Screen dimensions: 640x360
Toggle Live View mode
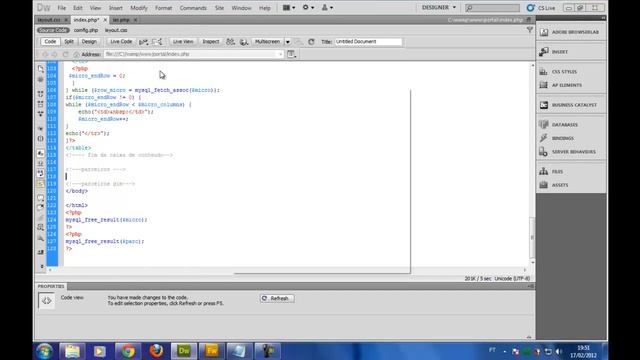click(x=183, y=42)
